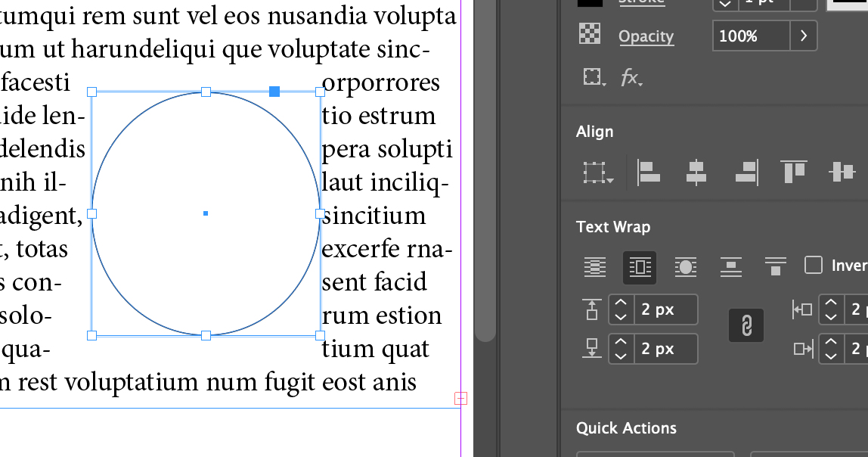
Task: Click the ellipse center point
Action: pos(206,213)
